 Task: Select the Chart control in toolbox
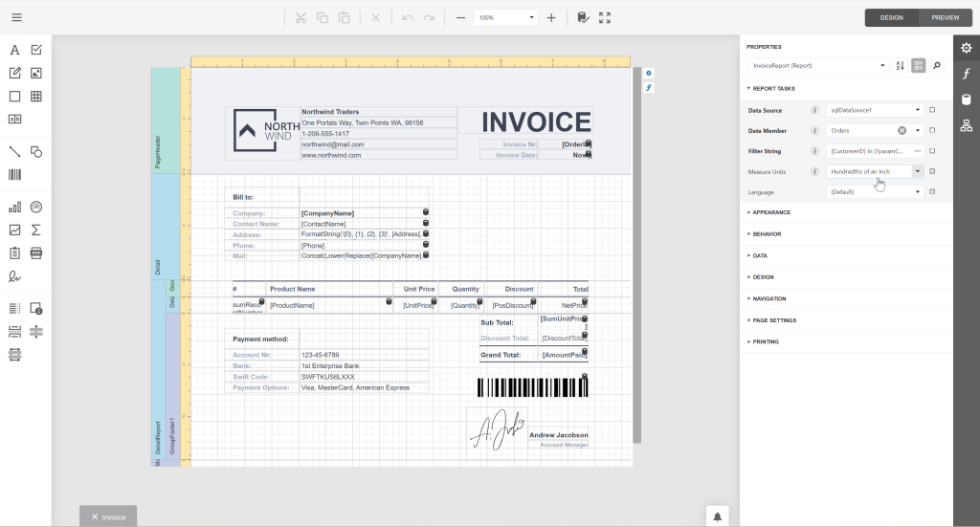(15, 208)
